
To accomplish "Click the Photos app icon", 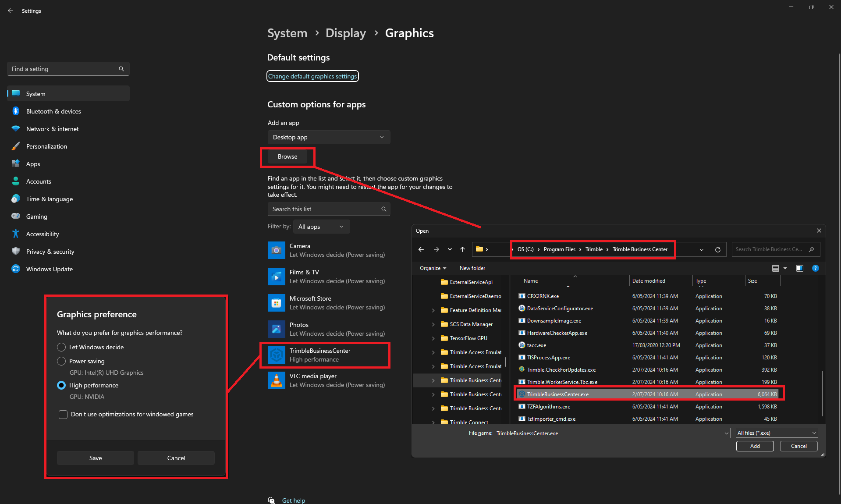I will coord(276,329).
